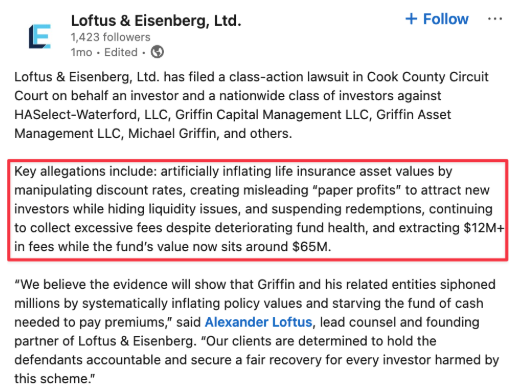Image resolution: width=519 pixels, height=390 pixels.
Task: Click the plus icon beside Follow
Action: pos(411,19)
